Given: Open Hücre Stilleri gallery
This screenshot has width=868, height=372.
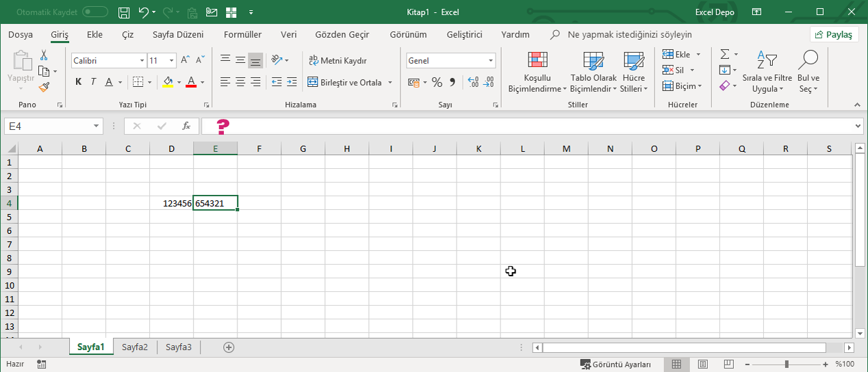Looking at the screenshot, I should (x=634, y=72).
